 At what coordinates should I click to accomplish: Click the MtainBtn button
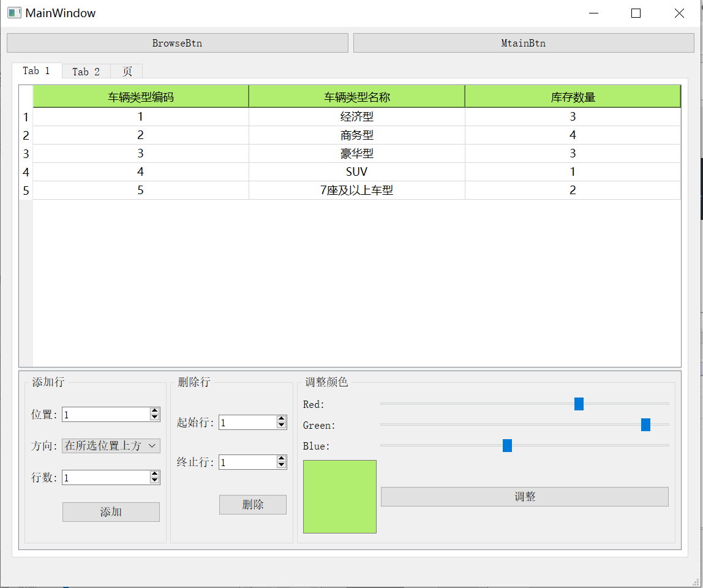coord(523,43)
